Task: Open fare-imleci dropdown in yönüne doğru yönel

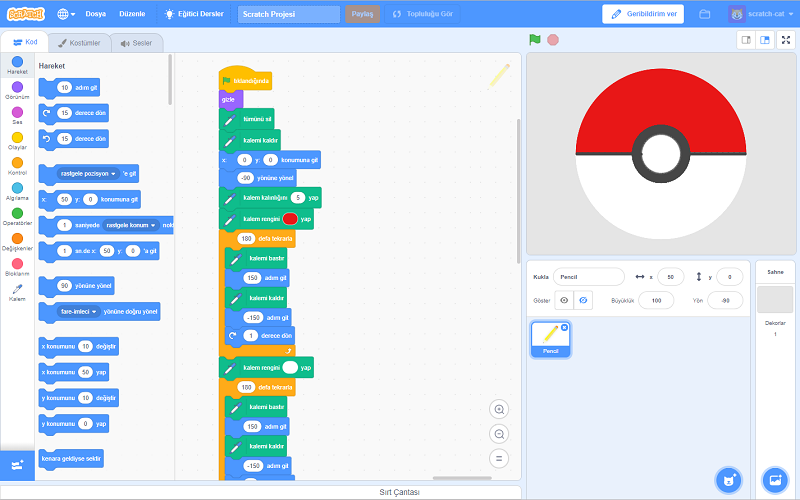Action: 79,311
